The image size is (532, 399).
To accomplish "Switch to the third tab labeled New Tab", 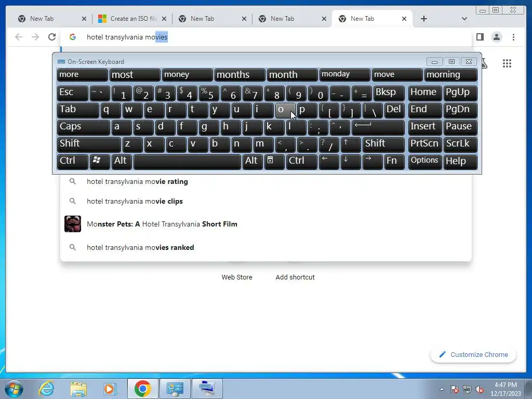I will (212, 19).
